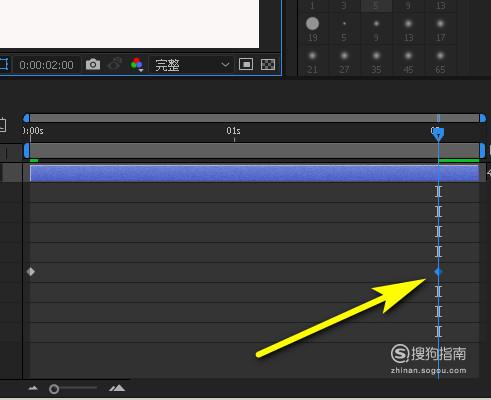The height and width of the screenshot is (400, 491).
Task: Click the work area start handle
Action: pos(26,151)
